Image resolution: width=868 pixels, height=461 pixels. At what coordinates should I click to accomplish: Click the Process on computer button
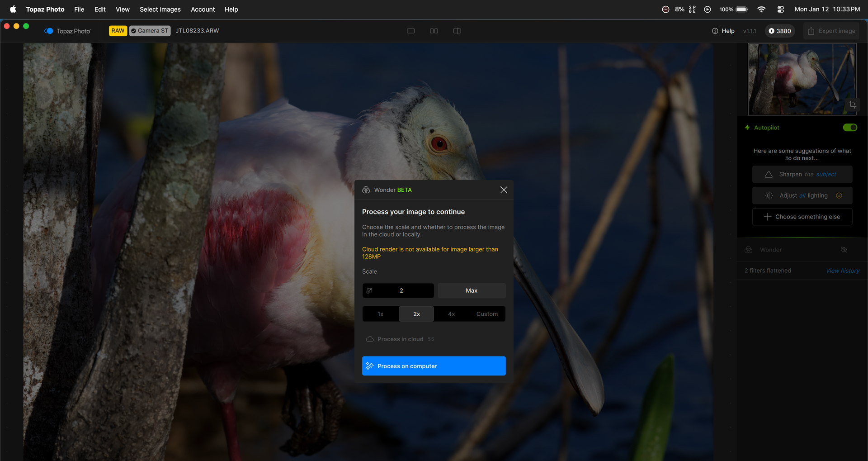point(434,366)
